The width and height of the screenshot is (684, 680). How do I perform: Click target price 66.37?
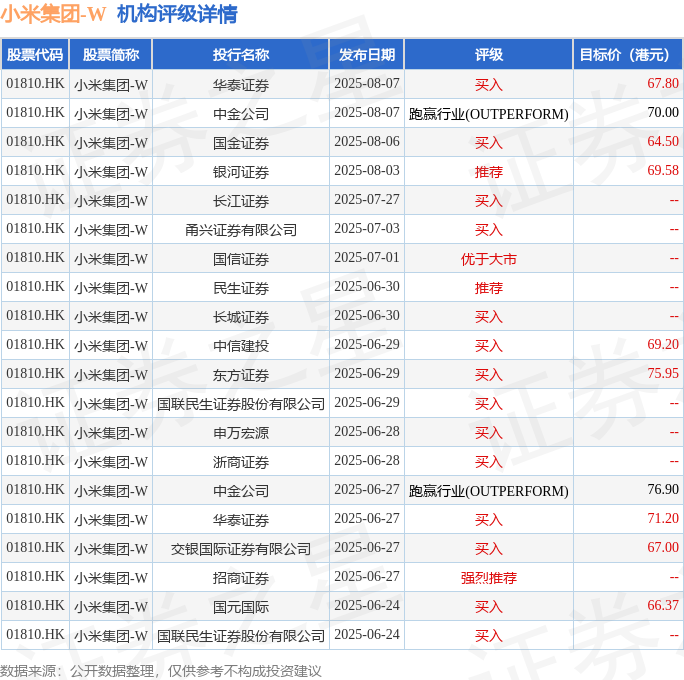coord(663,605)
